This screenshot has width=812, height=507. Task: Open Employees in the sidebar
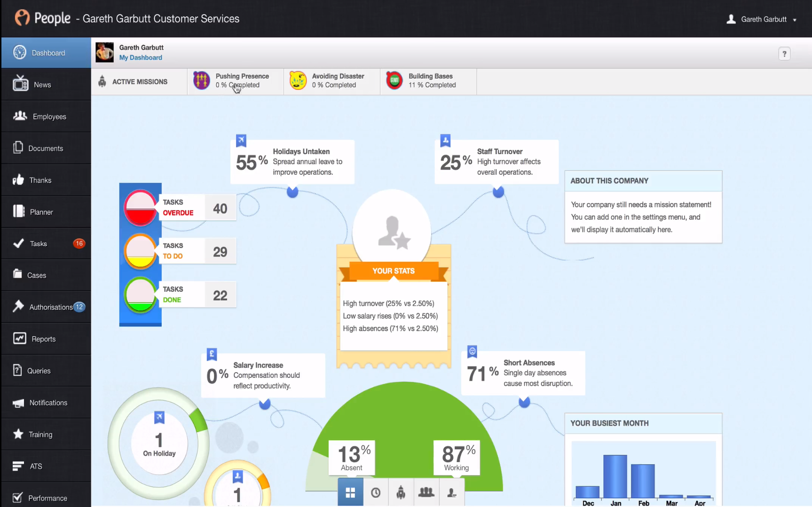point(46,117)
